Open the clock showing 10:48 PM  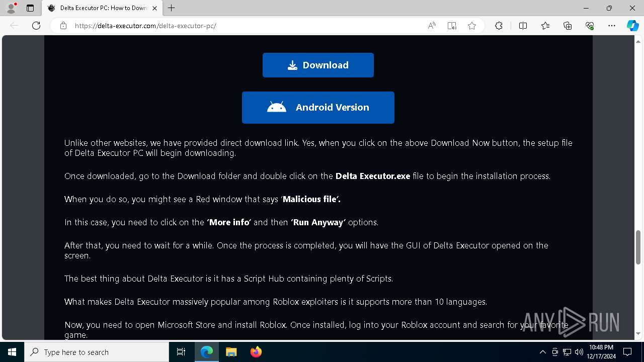click(x=601, y=352)
